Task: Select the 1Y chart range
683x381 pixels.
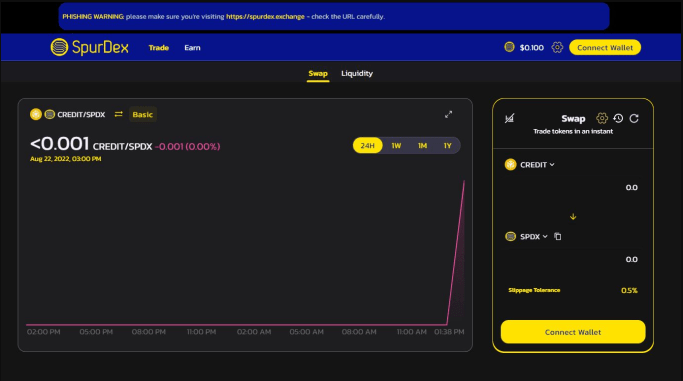Action: coord(447,145)
